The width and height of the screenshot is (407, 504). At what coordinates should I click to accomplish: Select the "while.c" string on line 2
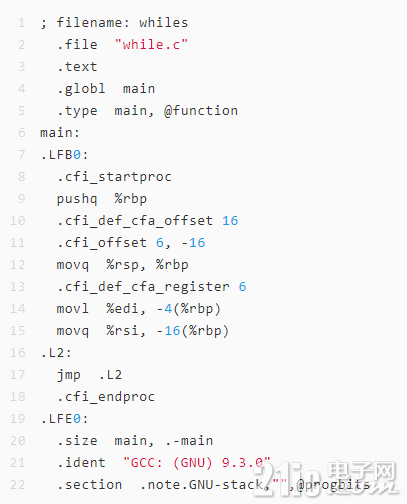point(151,44)
